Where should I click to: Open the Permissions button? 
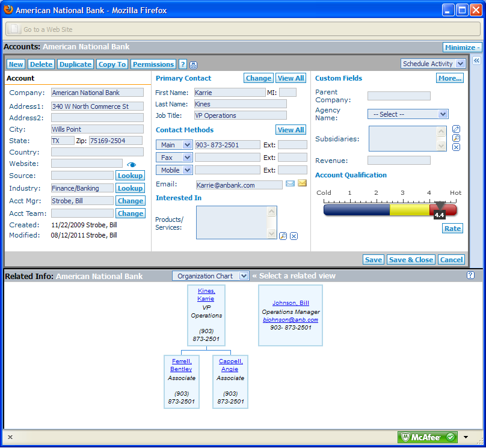pos(153,64)
